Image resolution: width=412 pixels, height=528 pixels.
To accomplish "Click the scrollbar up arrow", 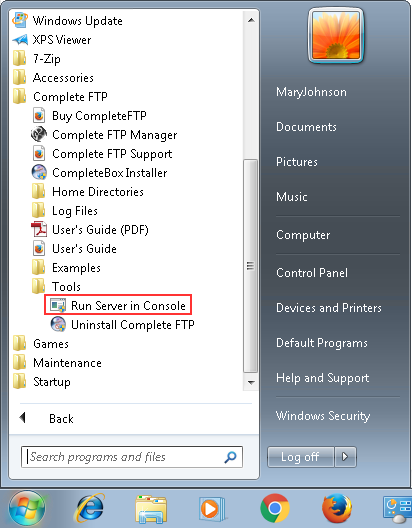I will [x=251, y=20].
